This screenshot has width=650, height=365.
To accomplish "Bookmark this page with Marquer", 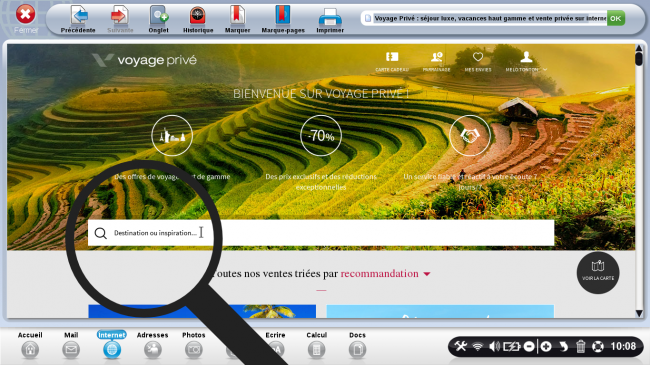I will (x=237, y=19).
